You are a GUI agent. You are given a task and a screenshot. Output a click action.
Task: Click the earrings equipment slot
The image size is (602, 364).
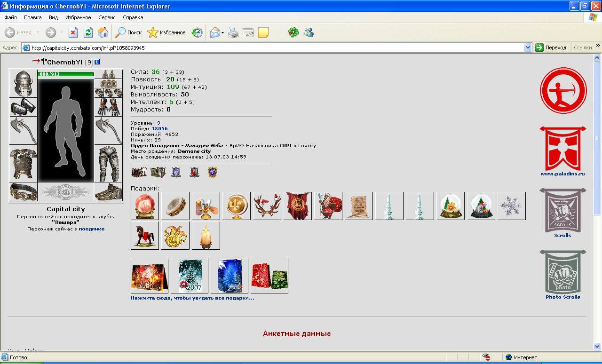tap(109, 74)
